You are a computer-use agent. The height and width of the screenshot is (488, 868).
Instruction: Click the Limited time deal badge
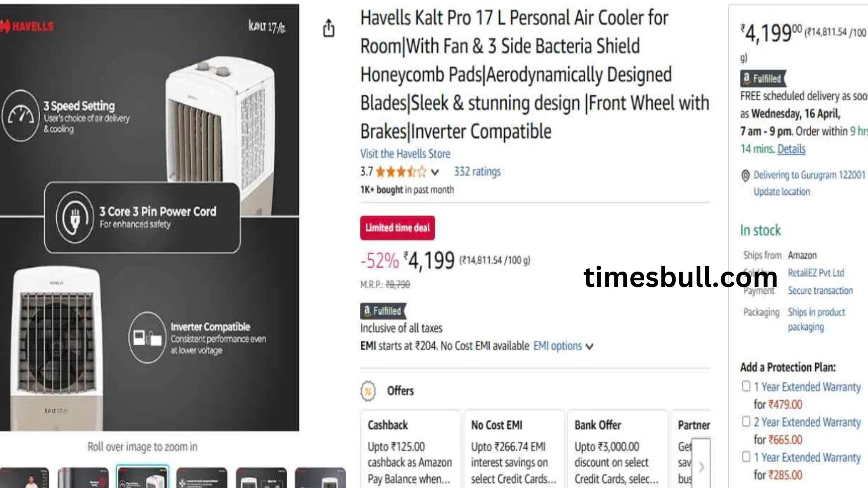[397, 228]
